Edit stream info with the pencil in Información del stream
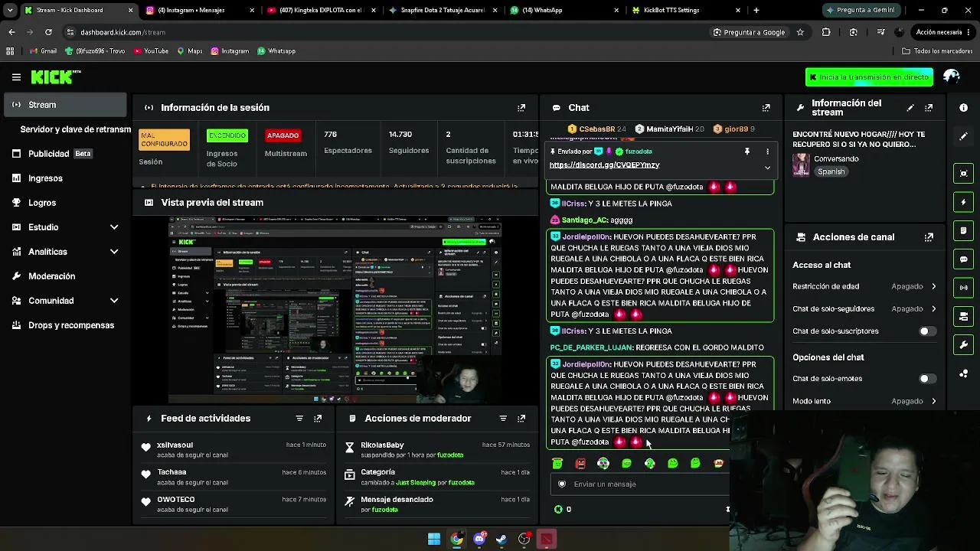Image resolution: width=980 pixels, height=551 pixels. click(x=910, y=108)
